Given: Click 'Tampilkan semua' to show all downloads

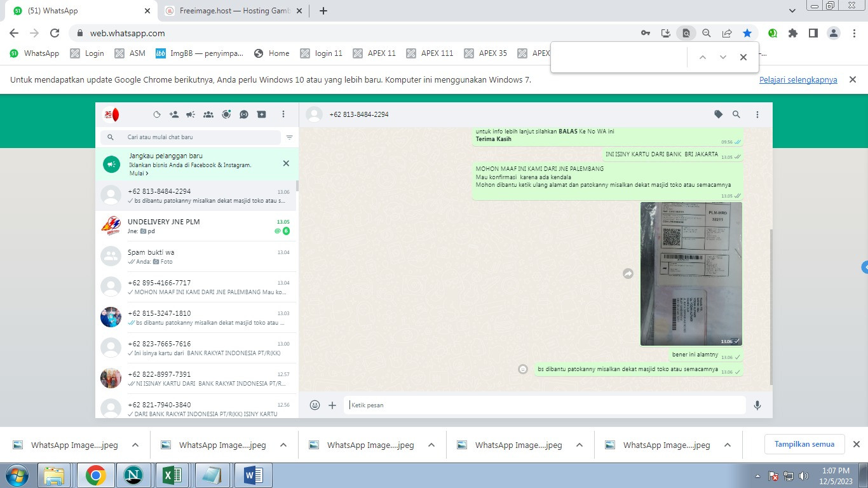Looking at the screenshot, I should (x=804, y=444).
